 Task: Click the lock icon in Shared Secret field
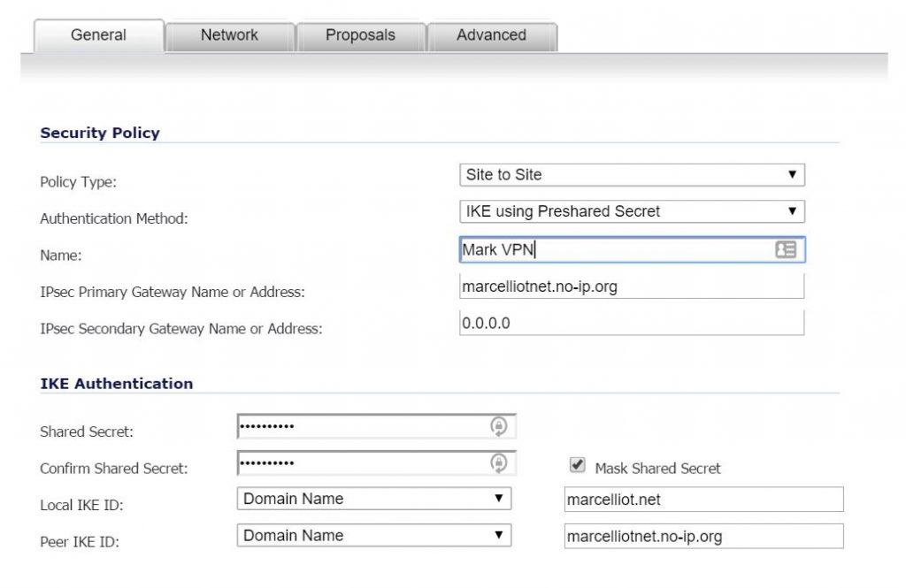pyautogui.click(x=499, y=427)
